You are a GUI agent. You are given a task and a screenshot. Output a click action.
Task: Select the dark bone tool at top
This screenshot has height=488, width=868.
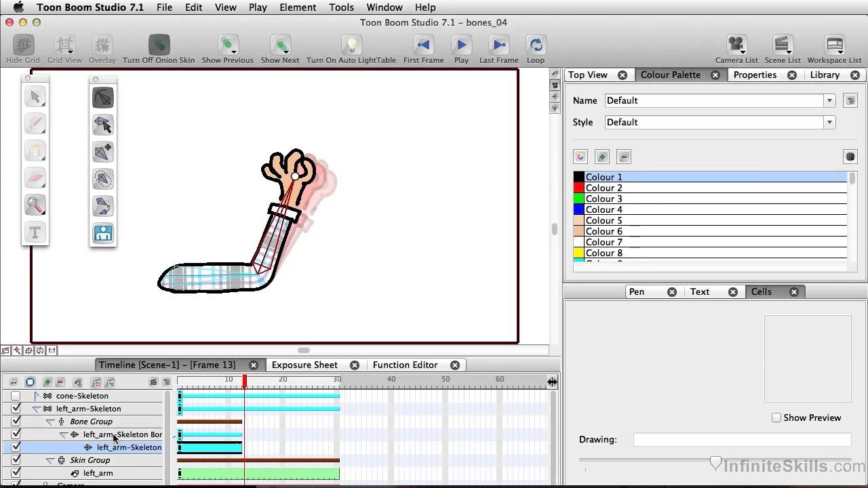point(103,98)
